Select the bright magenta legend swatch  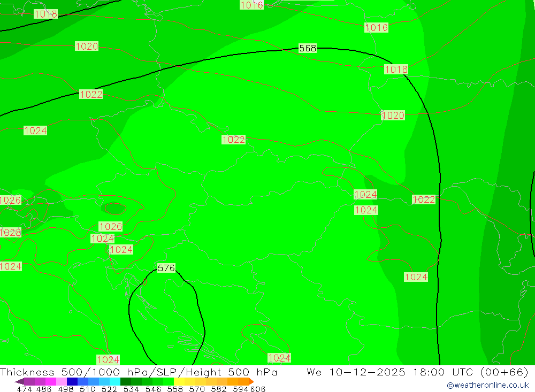[50, 381]
